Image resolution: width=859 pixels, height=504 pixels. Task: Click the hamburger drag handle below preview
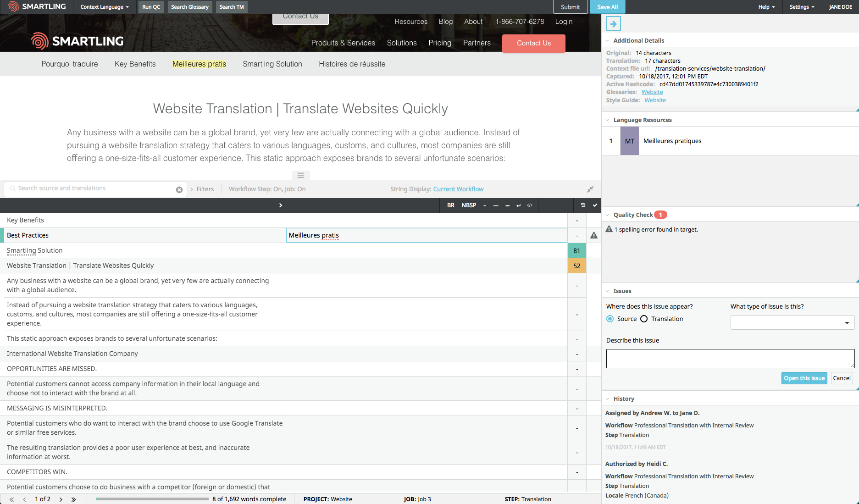coord(300,175)
